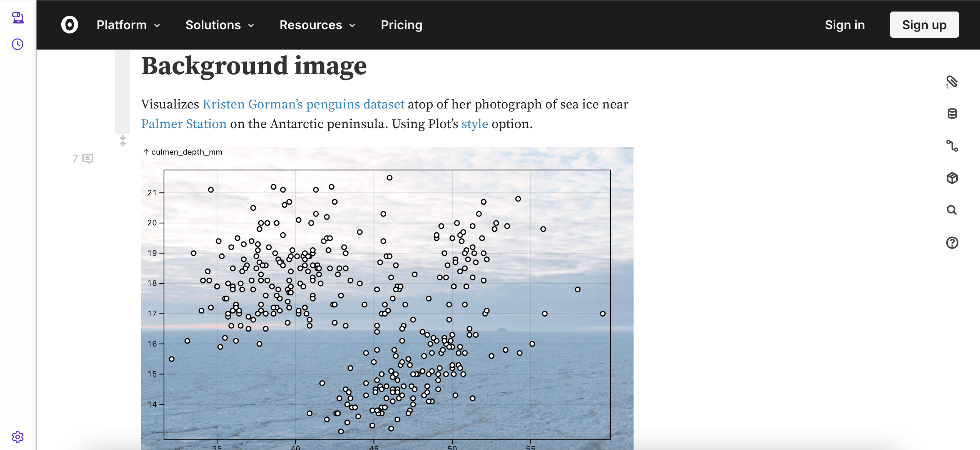Open the database connections icon

click(x=952, y=113)
